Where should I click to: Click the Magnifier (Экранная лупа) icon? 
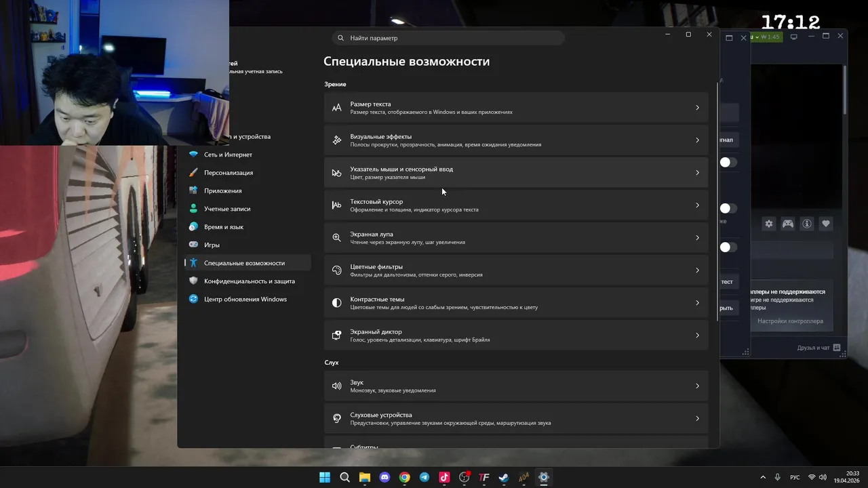[336, 238]
